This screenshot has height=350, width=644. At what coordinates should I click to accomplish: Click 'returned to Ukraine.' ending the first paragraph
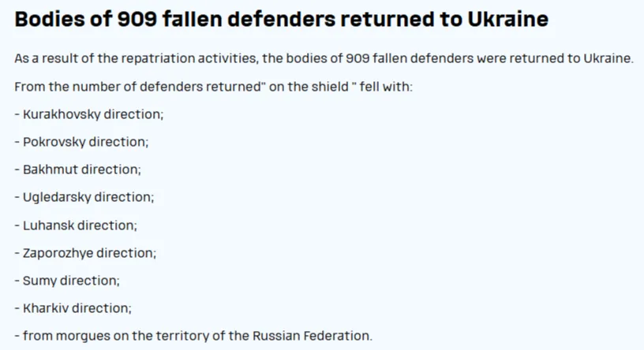(571, 58)
